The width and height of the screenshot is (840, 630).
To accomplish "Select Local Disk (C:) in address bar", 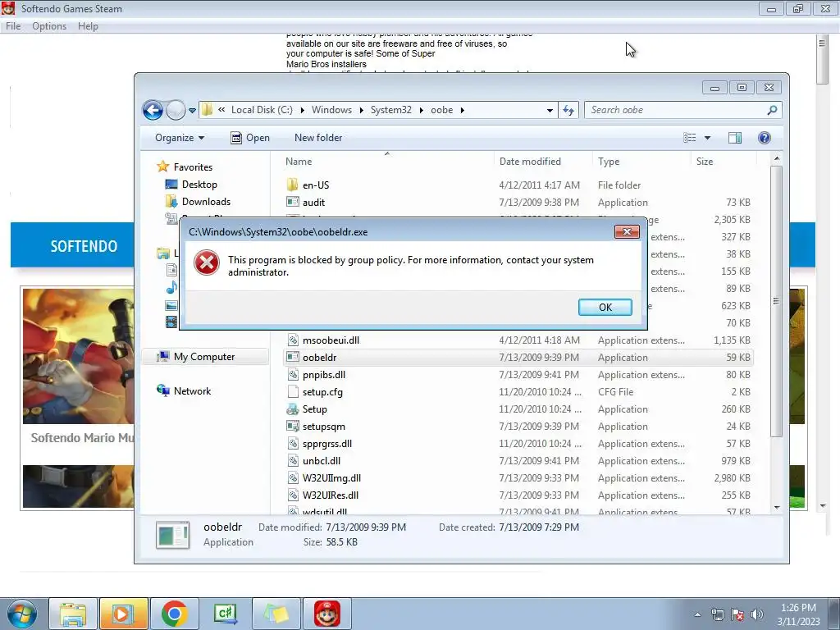I will 262,110.
